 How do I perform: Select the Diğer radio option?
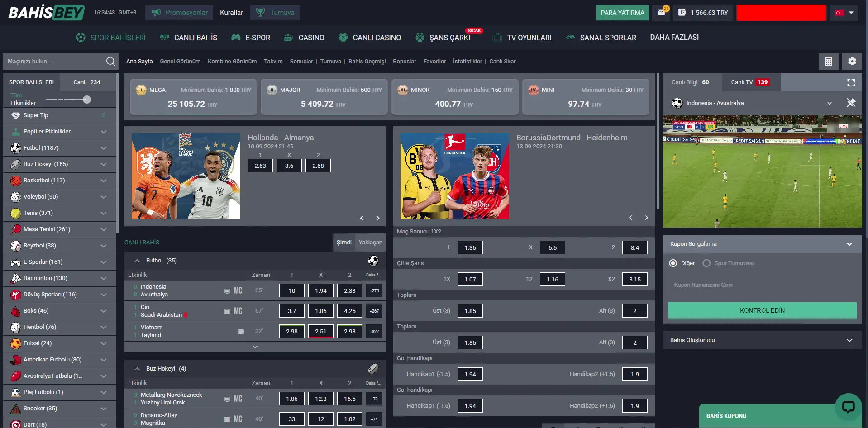673,263
